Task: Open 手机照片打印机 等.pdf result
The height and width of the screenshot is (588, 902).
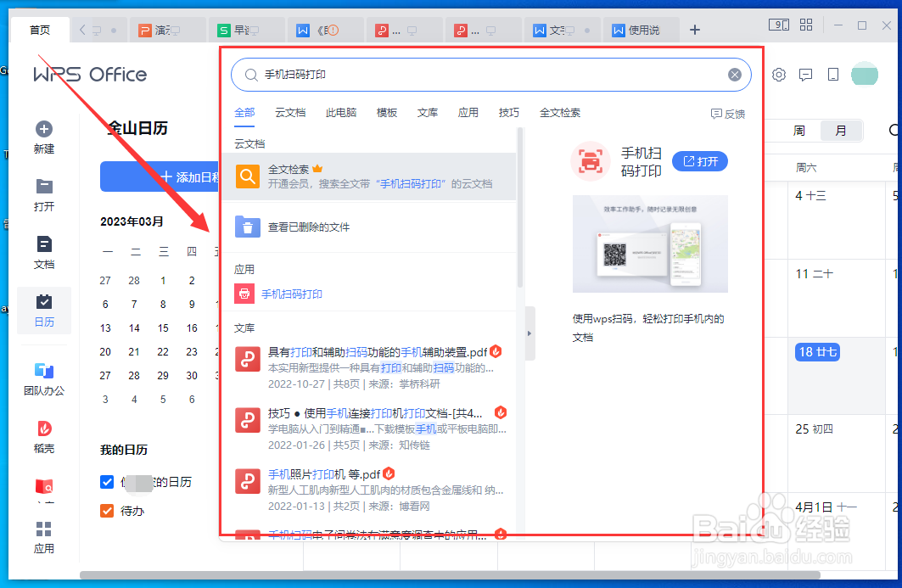Action: [x=369, y=490]
